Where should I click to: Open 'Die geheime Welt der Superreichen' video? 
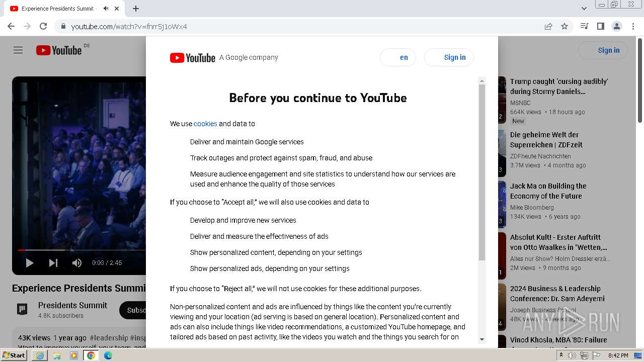546,140
